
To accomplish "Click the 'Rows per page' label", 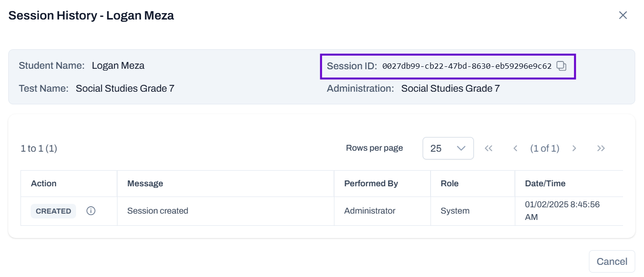I will click(x=374, y=148).
